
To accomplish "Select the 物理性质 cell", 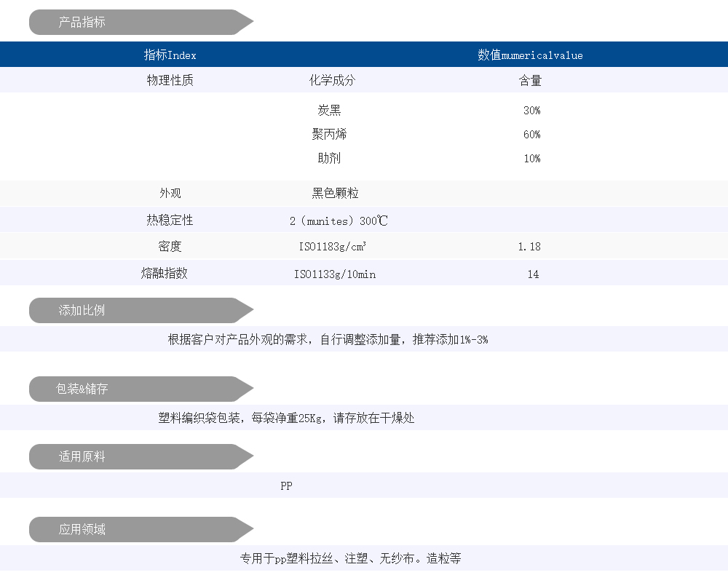I will [170, 81].
